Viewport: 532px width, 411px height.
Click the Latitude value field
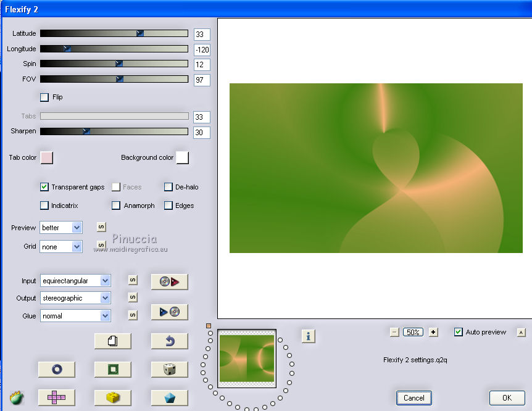[x=202, y=35]
